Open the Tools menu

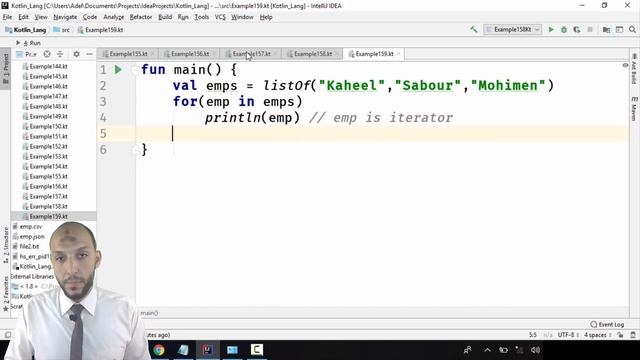202,17
